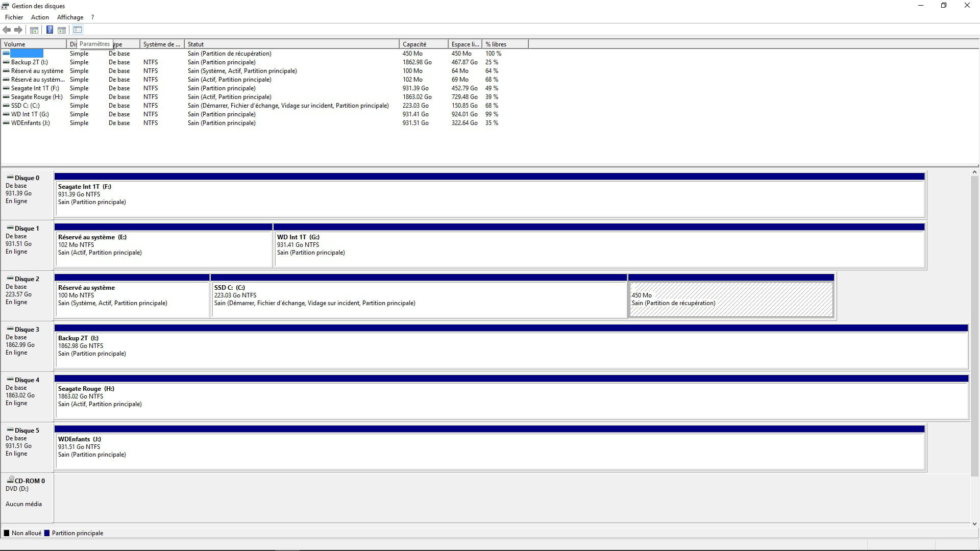Click the scroll-down arrow of disk pane
The image size is (980, 551).
pos(974,523)
